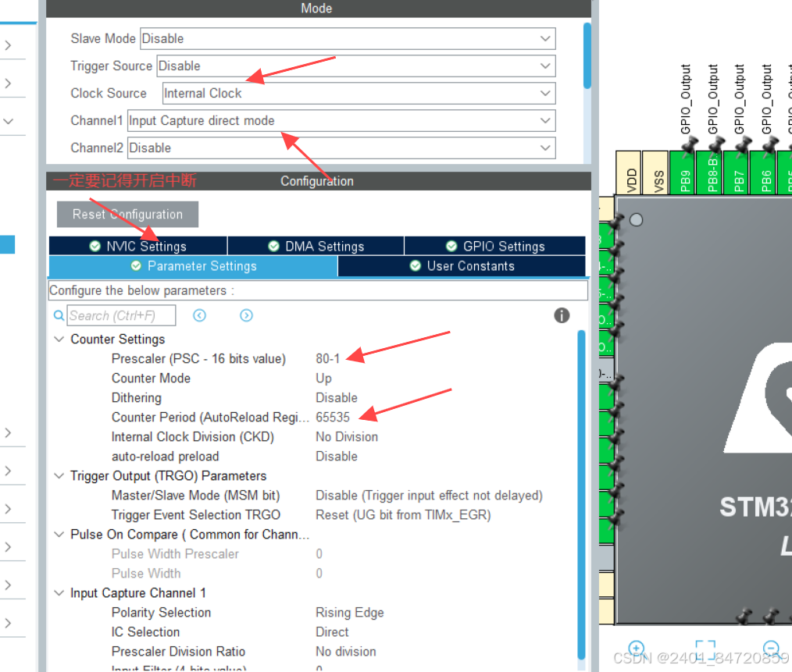
Task: Click the Trigger Event Selection TRGO value
Action: [403, 515]
